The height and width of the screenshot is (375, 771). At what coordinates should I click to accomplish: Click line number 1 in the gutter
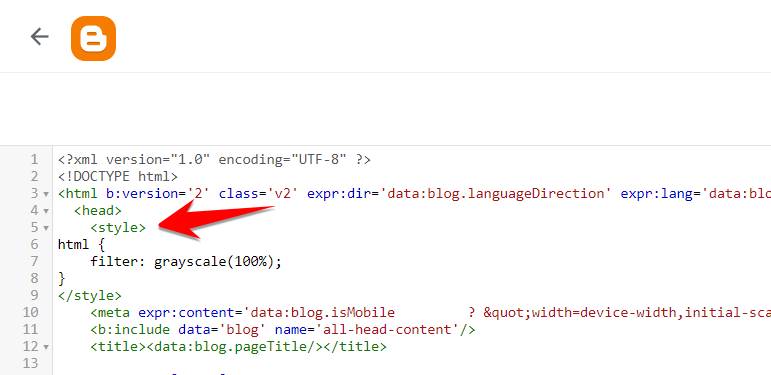tap(34, 160)
